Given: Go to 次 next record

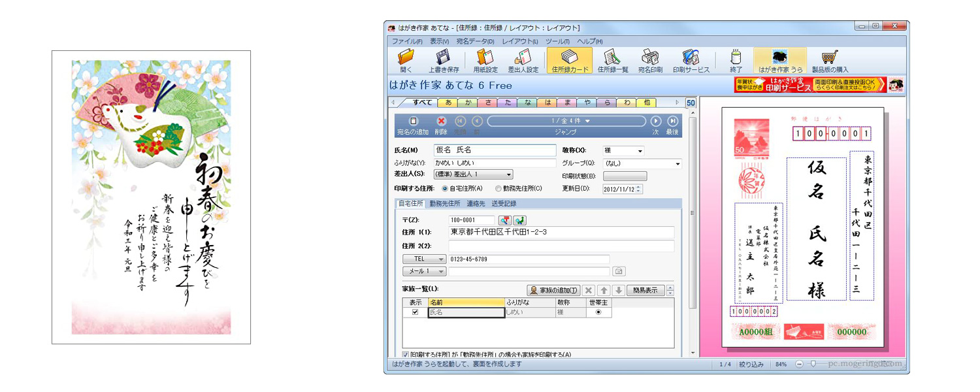Looking at the screenshot, I should (656, 121).
